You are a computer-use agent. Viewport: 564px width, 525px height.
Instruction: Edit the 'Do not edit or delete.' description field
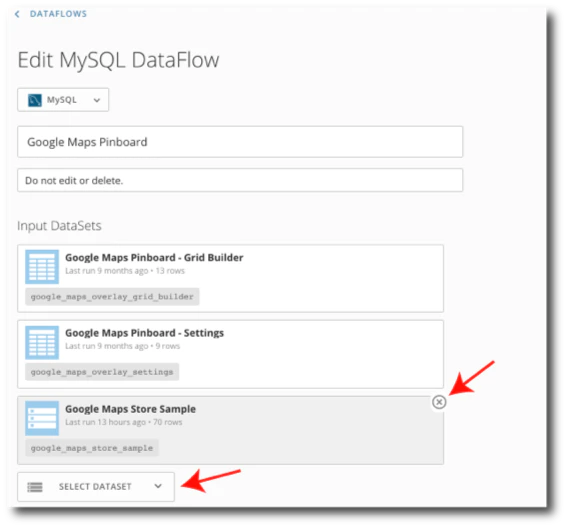coord(240,180)
